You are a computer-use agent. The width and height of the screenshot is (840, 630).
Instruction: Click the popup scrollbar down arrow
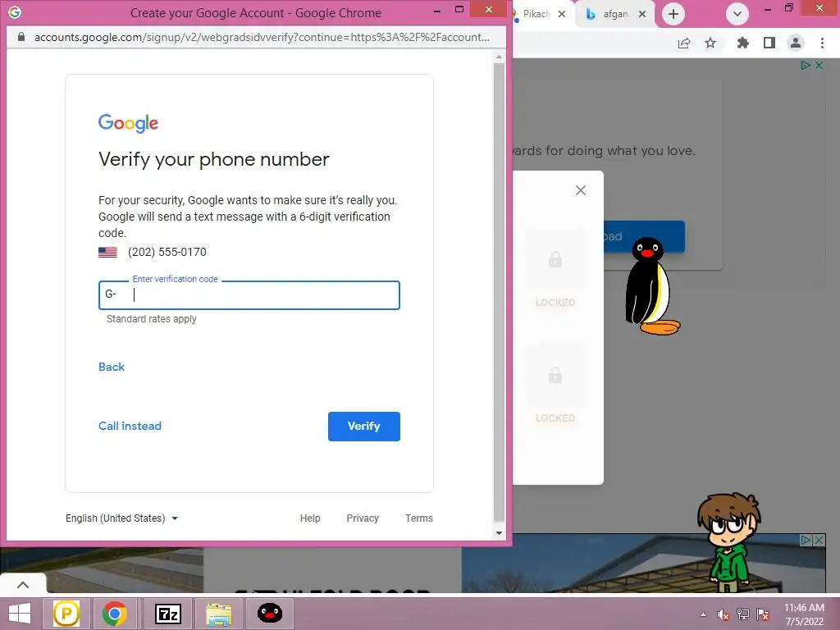coord(500,533)
